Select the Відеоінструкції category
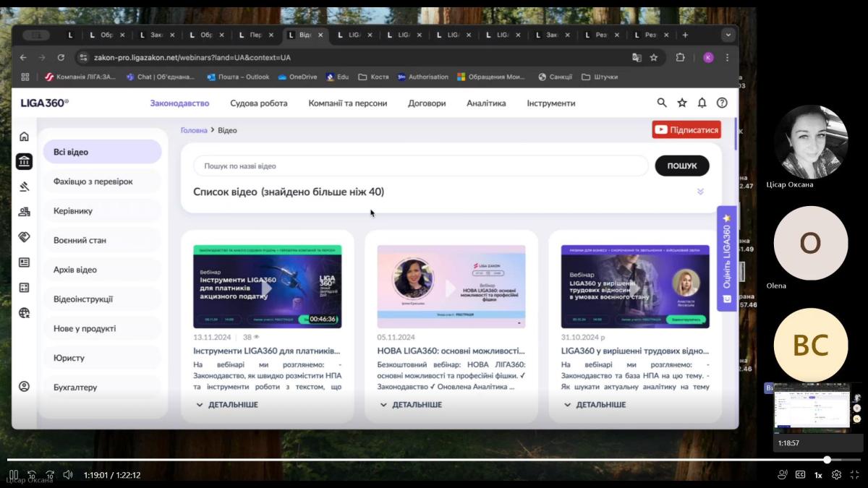Image resolution: width=868 pixels, height=488 pixels. [83, 299]
